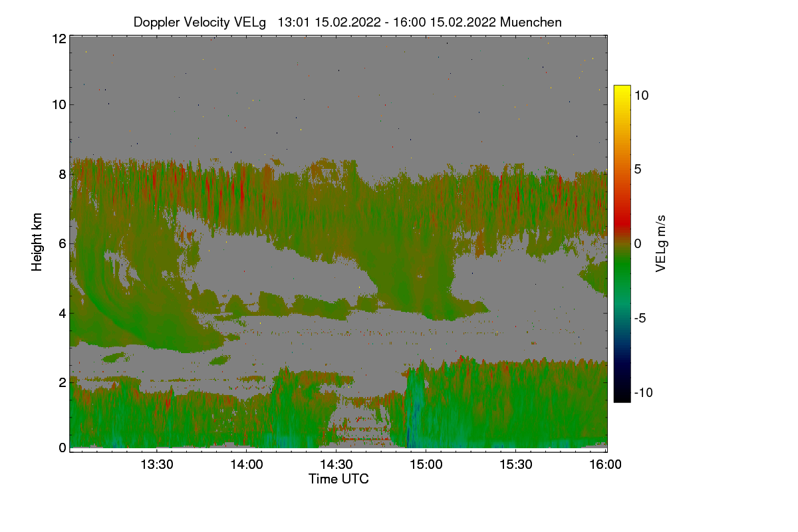The height and width of the screenshot is (532, 798).
Task: Click the colorbar tick label '5'
Action: pos(638,169)
